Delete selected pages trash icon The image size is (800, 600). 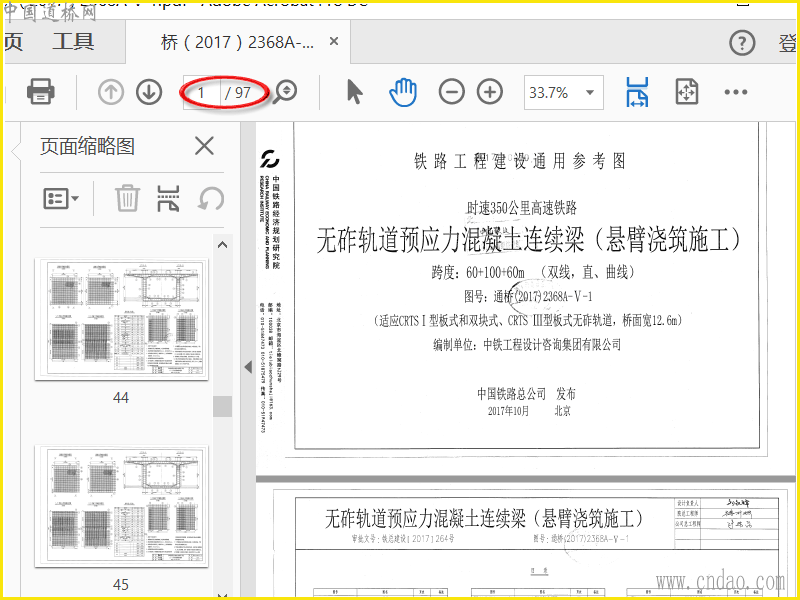[127, 198]
